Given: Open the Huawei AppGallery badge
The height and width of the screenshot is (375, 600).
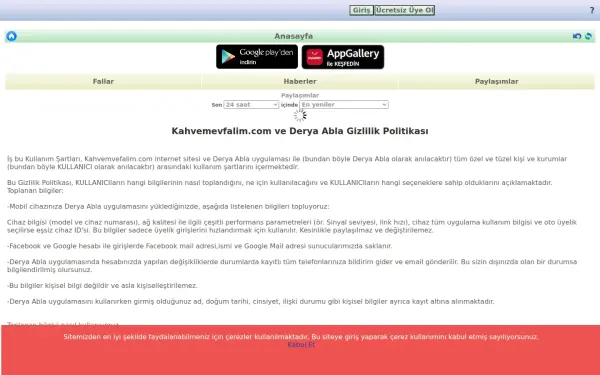Looking at the screenshot, I should pos(343,57).
